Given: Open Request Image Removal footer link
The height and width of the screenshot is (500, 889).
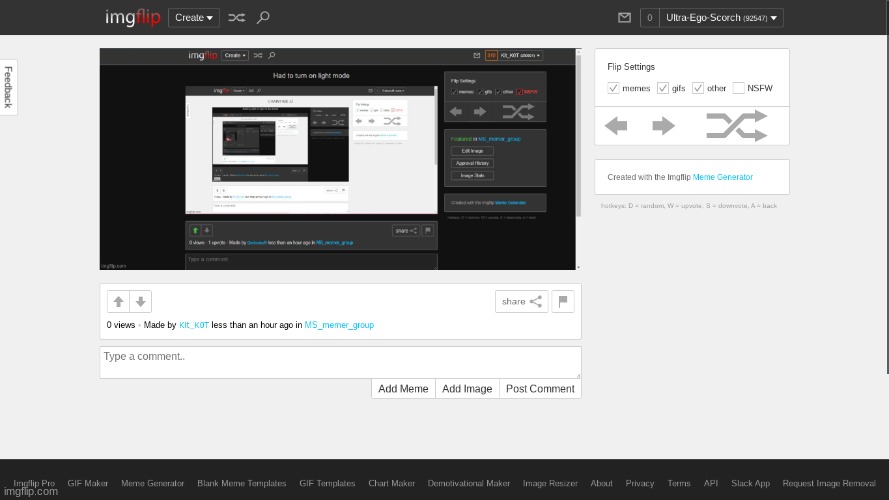Looking at the screenshot, I should point(829,483).
